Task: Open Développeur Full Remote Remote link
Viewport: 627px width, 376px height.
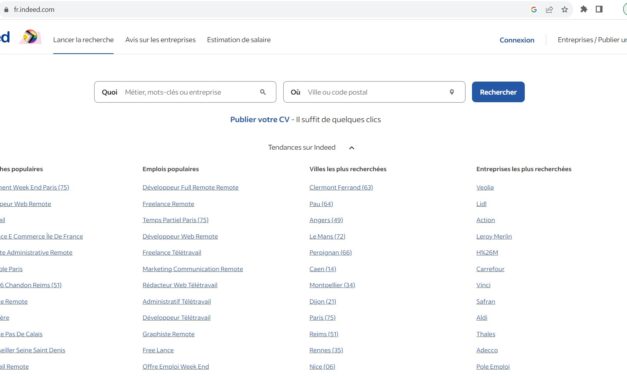Action: [x=190, y=188]
